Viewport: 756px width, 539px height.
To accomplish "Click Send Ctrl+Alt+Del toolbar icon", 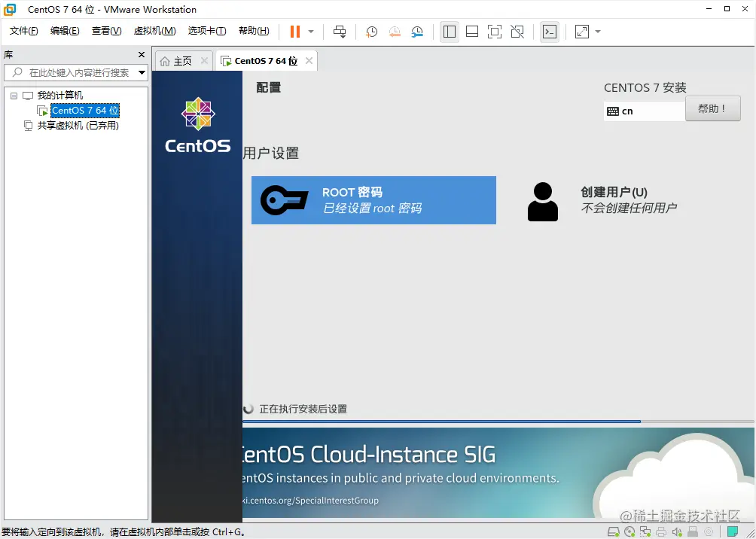I will tap(340, 32).
